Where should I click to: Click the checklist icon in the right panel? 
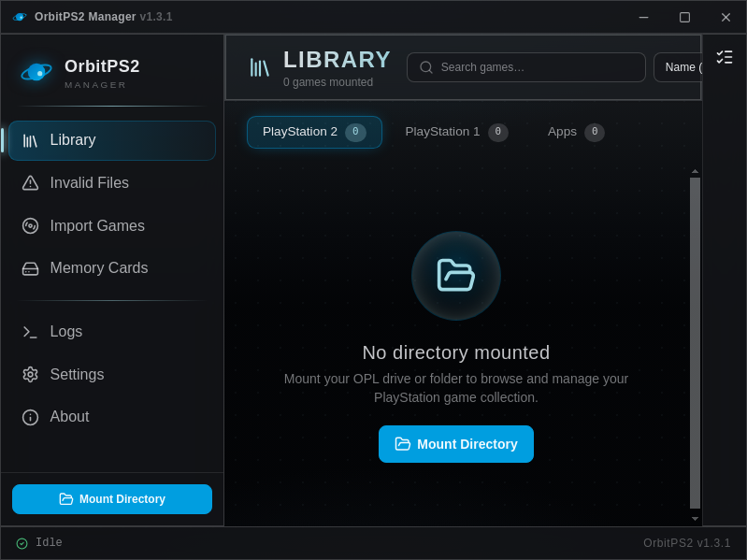point(725,57)
